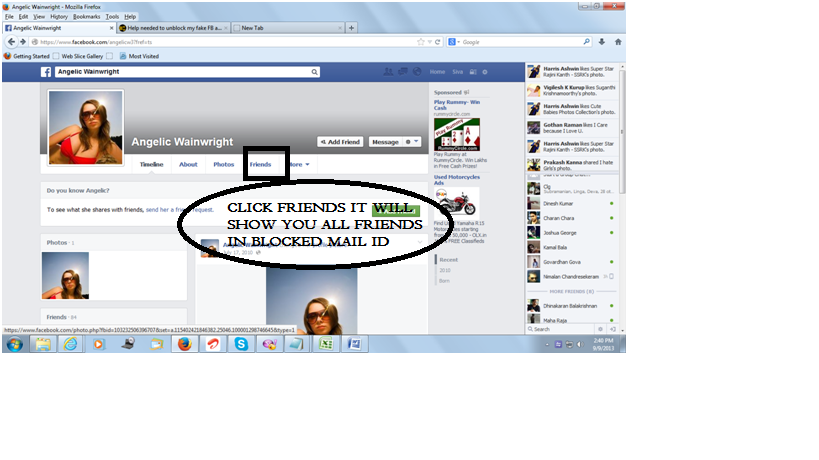
Task: Open the Timeline profile tab
Action: (x=151, y=164)
